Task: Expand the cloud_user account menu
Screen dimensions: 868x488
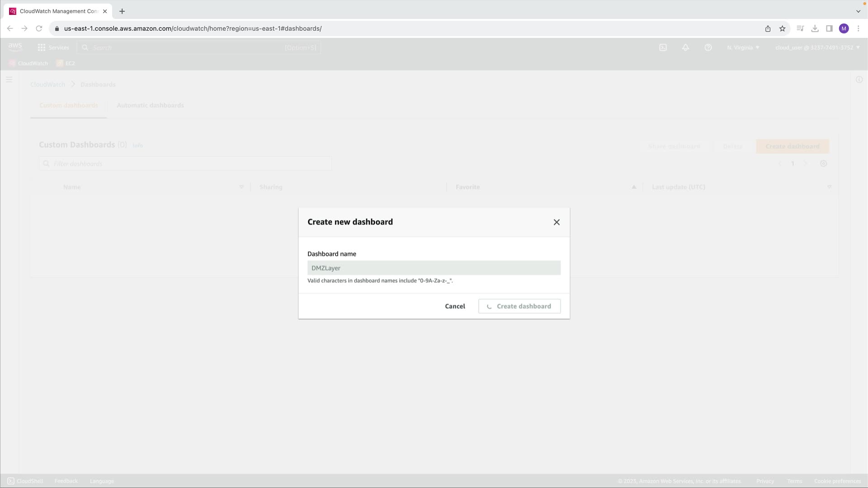Action: pyautogui.click(x=817, y=47)
